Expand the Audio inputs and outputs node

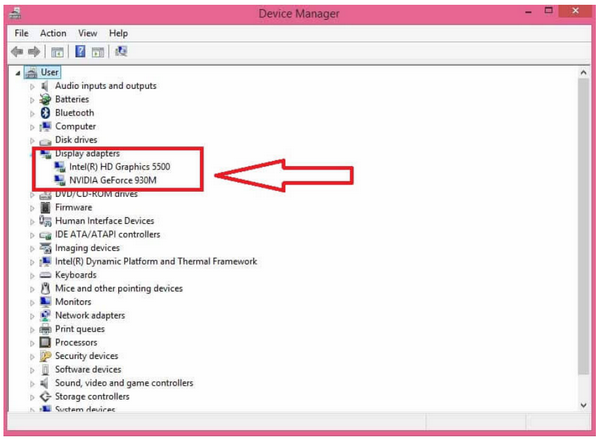(x=32, y=86)
